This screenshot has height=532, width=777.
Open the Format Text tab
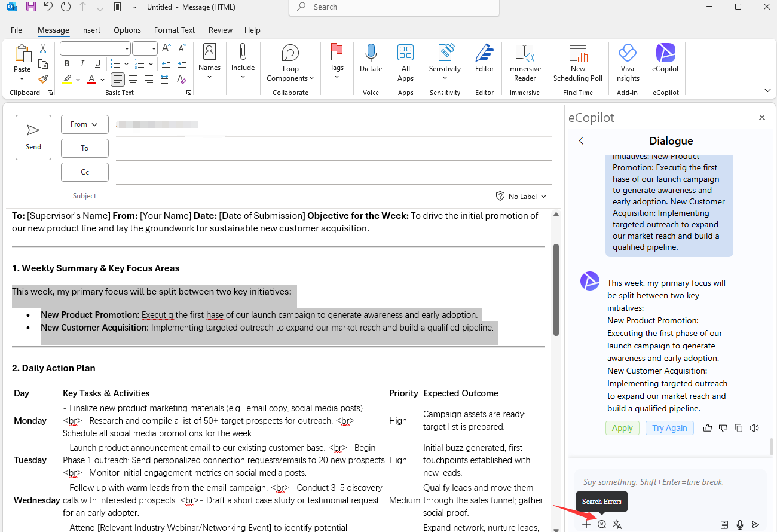[175, 30]
